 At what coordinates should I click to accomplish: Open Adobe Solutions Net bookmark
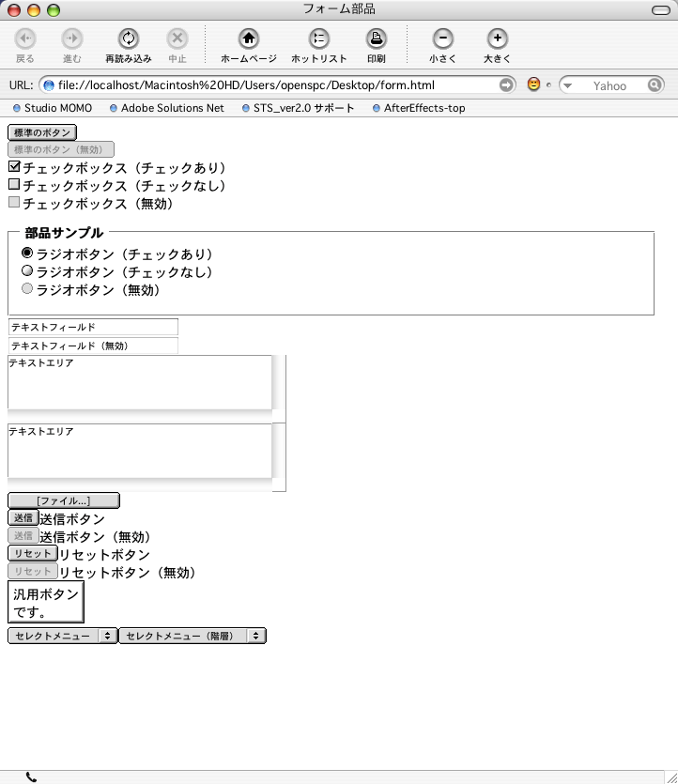pos(167,108)
